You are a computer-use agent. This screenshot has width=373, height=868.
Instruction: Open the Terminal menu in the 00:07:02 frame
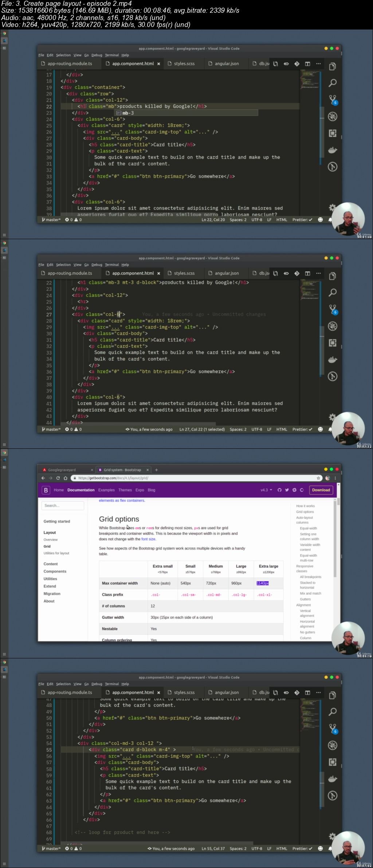pyautogui.click(x=112, y=684)
